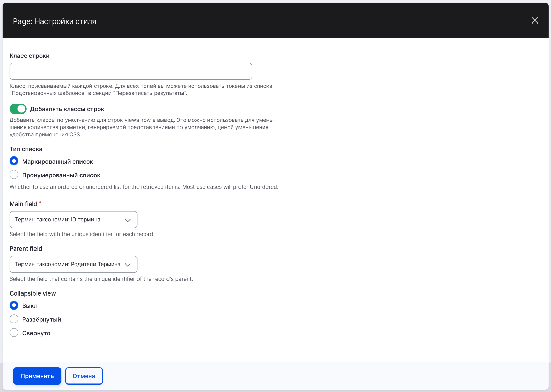Click the Parent field label text
Screen dimensions: 551x392
[x=26, y=248]
